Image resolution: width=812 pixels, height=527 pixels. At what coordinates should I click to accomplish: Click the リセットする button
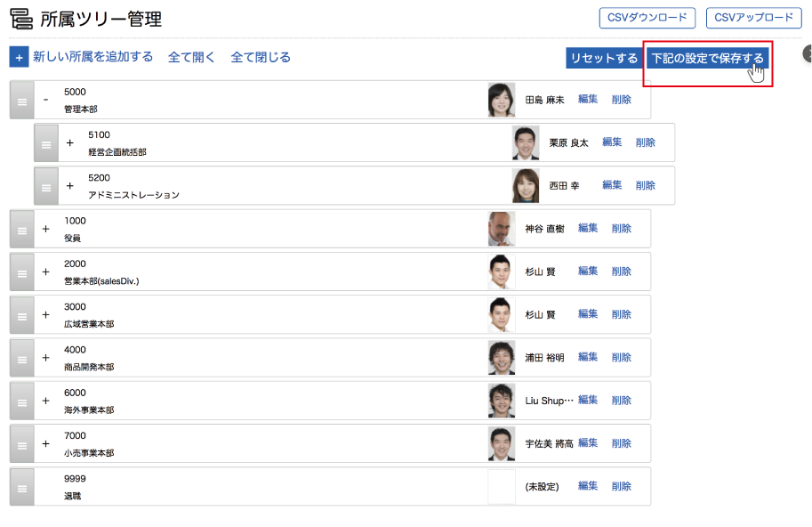click(x=604, y=58)
